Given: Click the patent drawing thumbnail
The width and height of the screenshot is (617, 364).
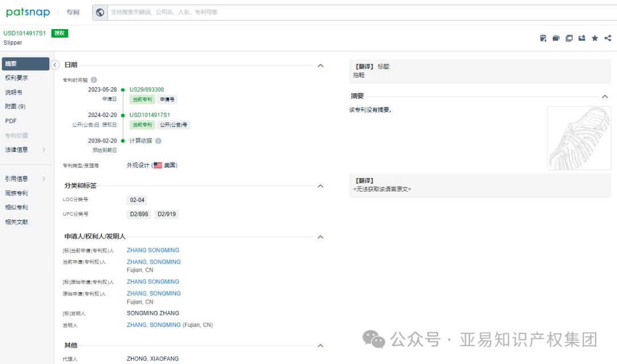Looking at the screenshot, I should pyautogui.click(x=579, y=137).
